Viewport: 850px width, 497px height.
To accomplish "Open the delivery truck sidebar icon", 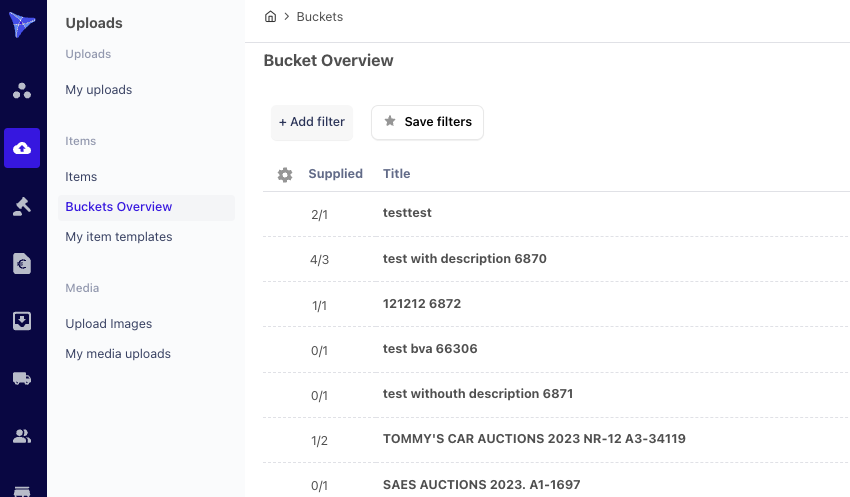I will (x=22, y=379).
